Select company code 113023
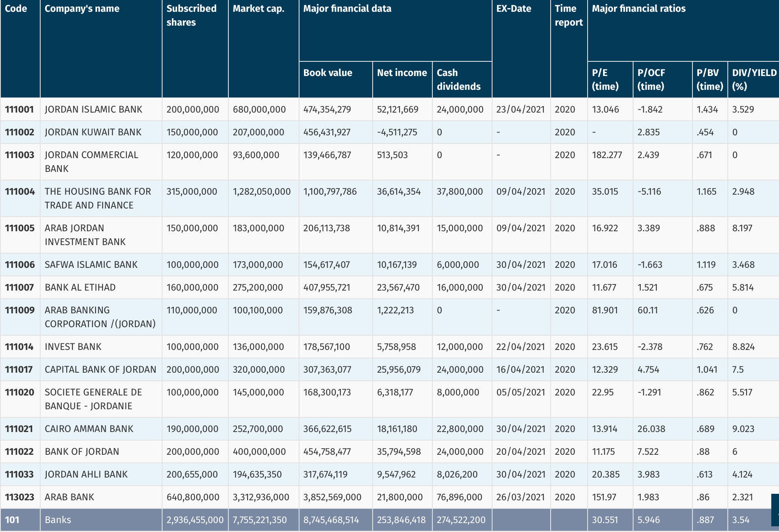The width and height of the screenshot is (779, 532). [x=20, y=497]
